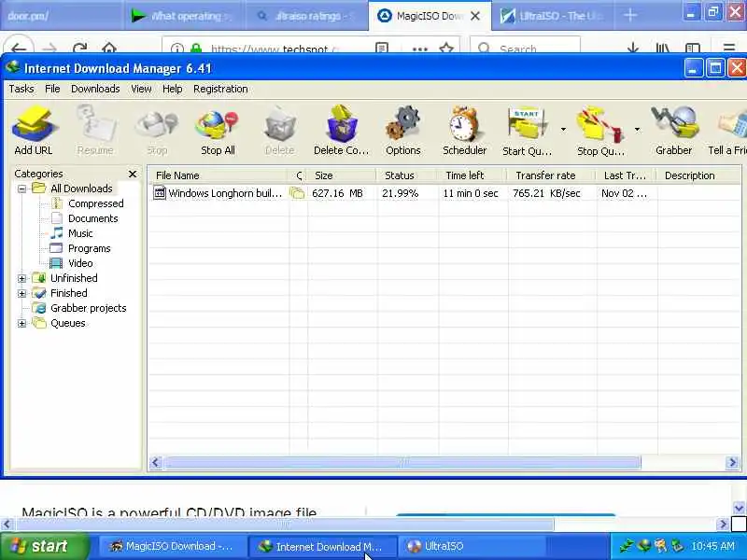Select the Video category
Screen dimensions: 747x560
[x=80, y=263]
